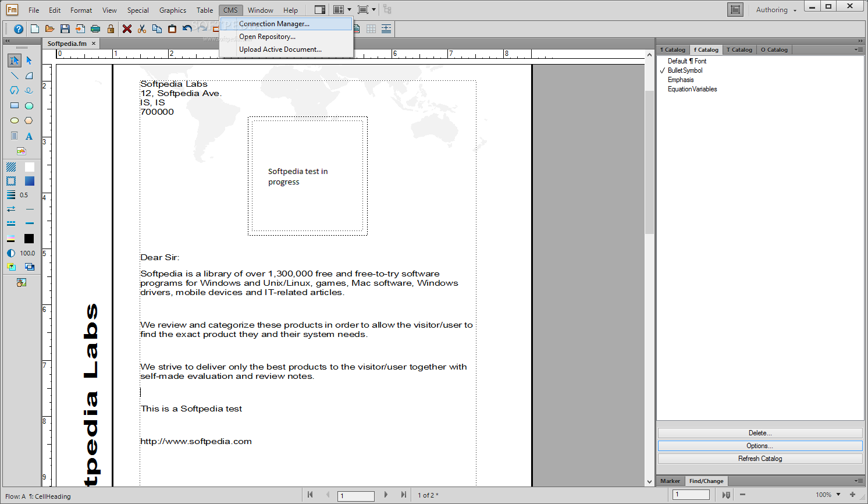Select the Rounded rectangle tool
The width and height of the screenshot is (868, 504).
(29, 106)
